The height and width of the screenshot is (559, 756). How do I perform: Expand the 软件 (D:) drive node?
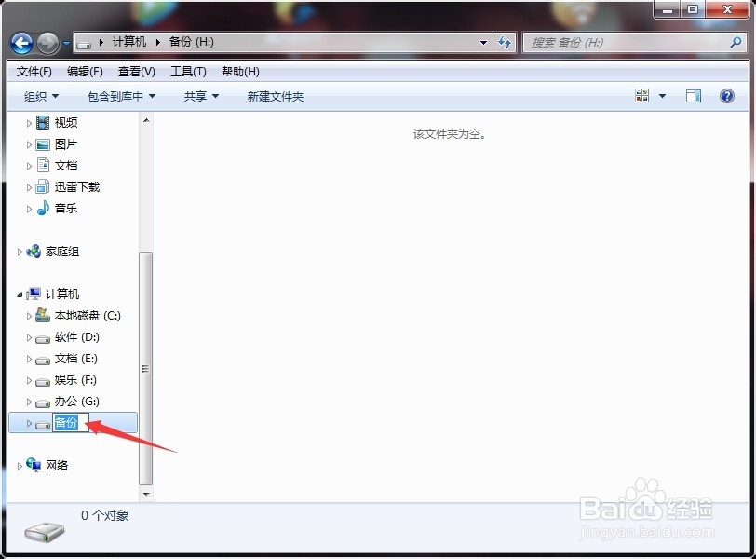pyautogui.click(x=30, y=336)
